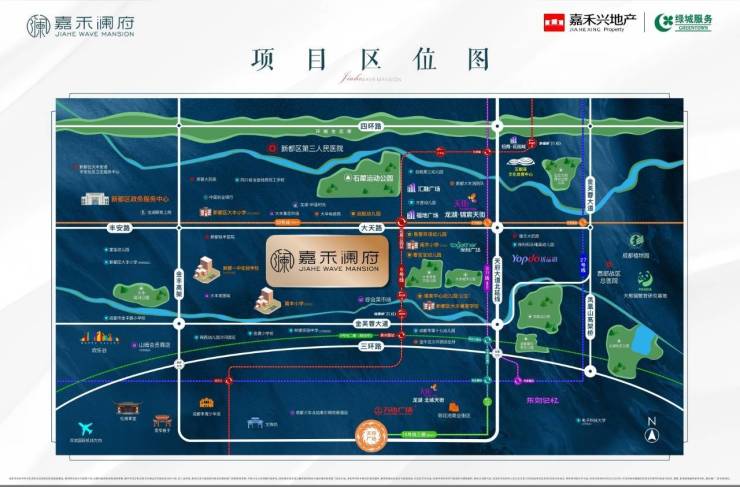Click the panda research base icon
Image resolution: width=740 pixels, height=487 pixels.
tap(646, 280)
